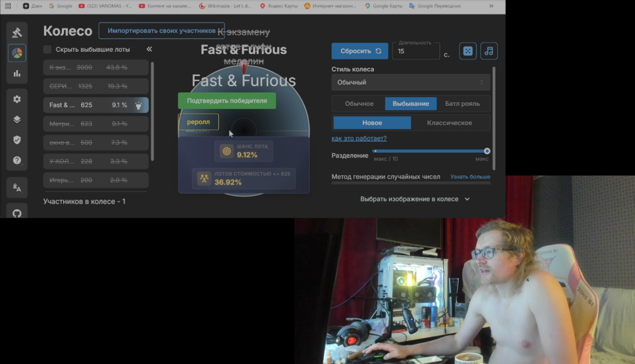Click the people icon beside ЛОТОВ СТОИМОСТЬЮ
Image resolution: width=635 pixels, height=364 pixels.
[204, 178]
